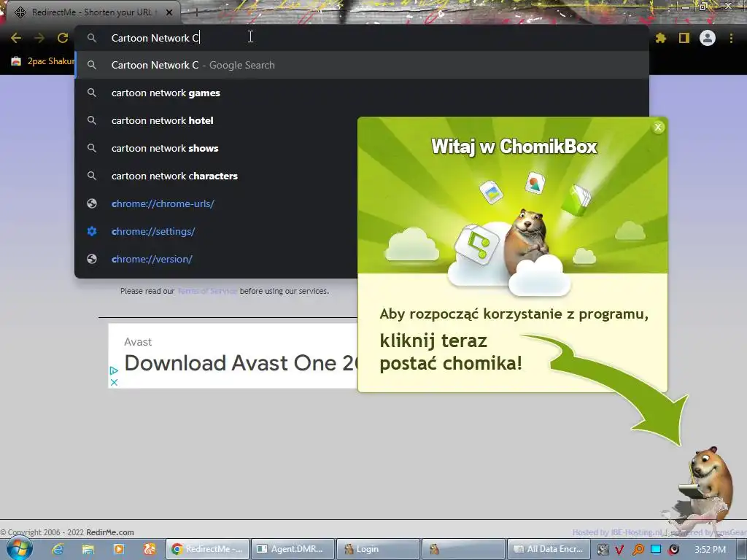Click the blue monitor tray icon
This screenshot has width=747, height=560.
(656, 549)
